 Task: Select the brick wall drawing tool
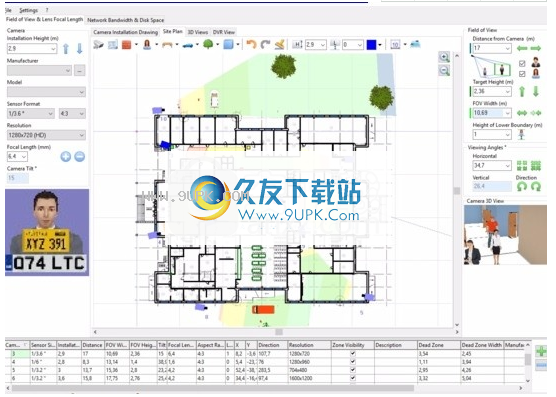click(x=127, y=45)
